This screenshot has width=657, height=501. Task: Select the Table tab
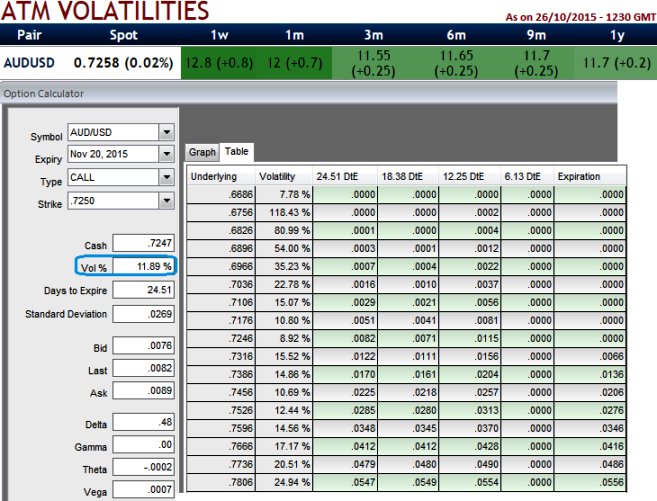(237, 152)
